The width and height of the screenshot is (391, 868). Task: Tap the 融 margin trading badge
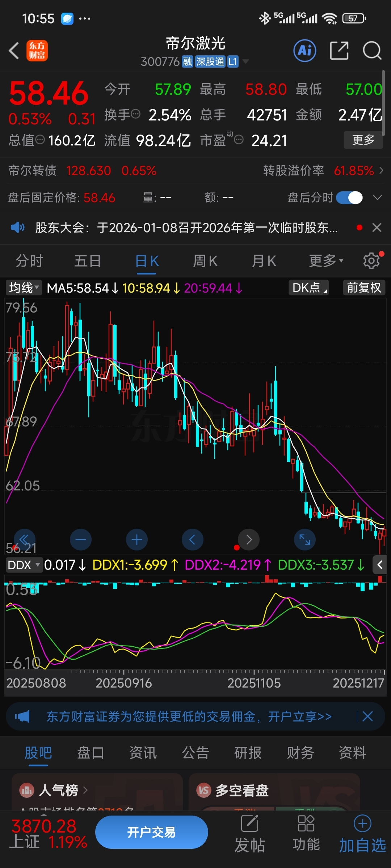[187, 61]
